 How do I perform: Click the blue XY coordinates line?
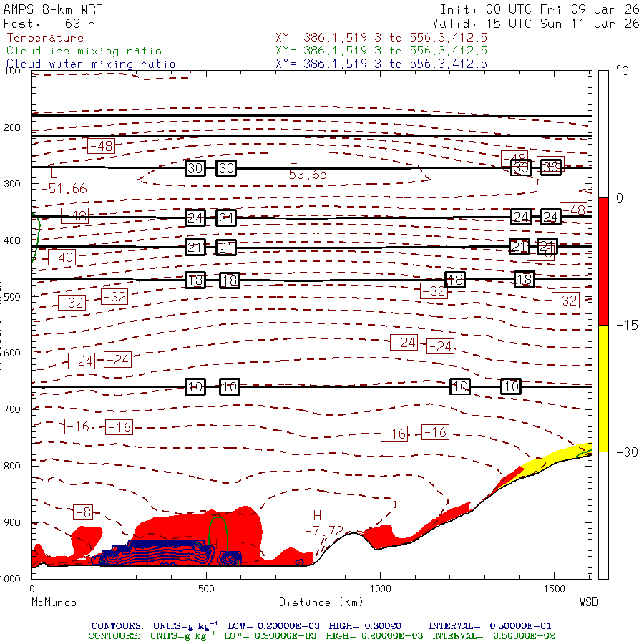click(381, 64)
